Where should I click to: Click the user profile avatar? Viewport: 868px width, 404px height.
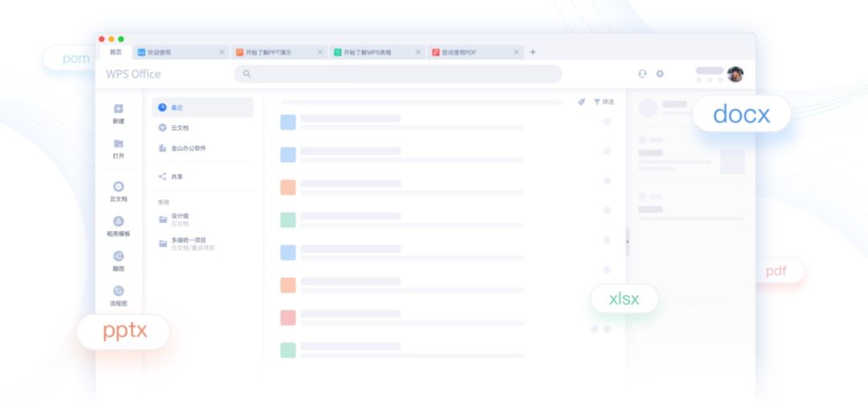(x=735, y=74)
